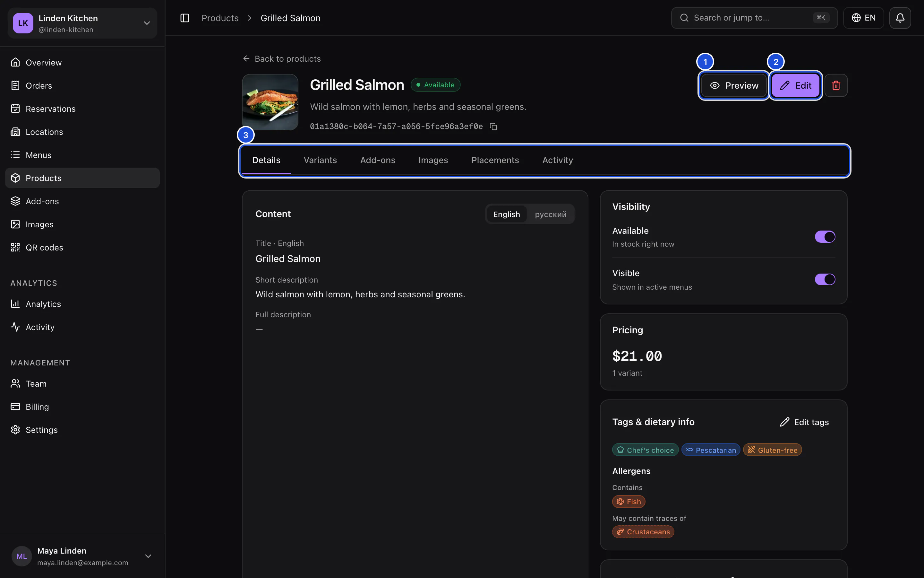Open sidebar Images section
Image resolution: width=924 pixels, height=578 pixels.
point(82,224)
